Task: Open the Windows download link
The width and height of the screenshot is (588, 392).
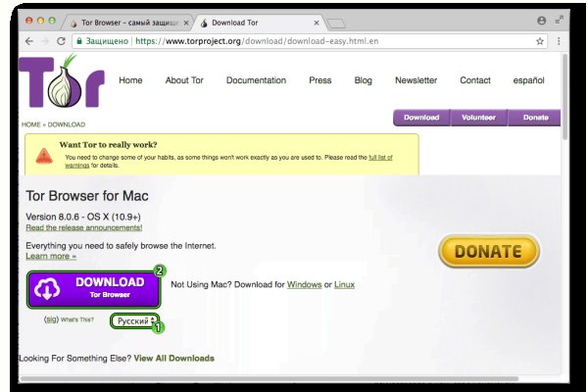Action: (x=303, y=284)
